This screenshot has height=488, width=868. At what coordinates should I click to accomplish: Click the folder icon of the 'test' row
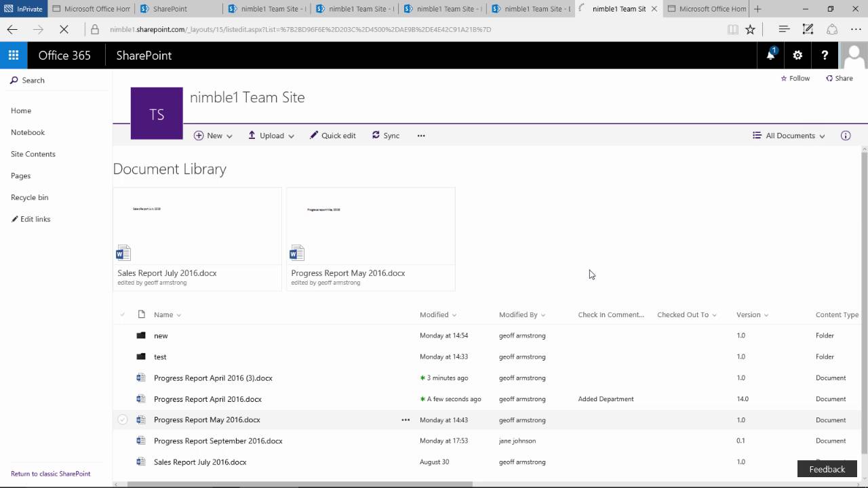click(141, 357)
